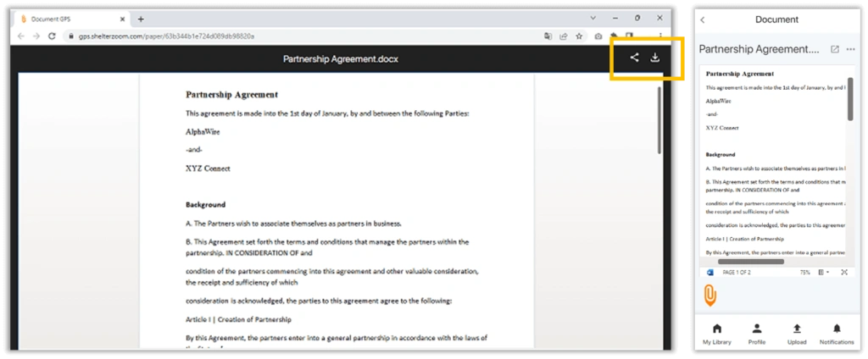Viewport: 868px width, 359px height.
Task: Go back using the mobile back chevron
Action: tap(703, 20)
